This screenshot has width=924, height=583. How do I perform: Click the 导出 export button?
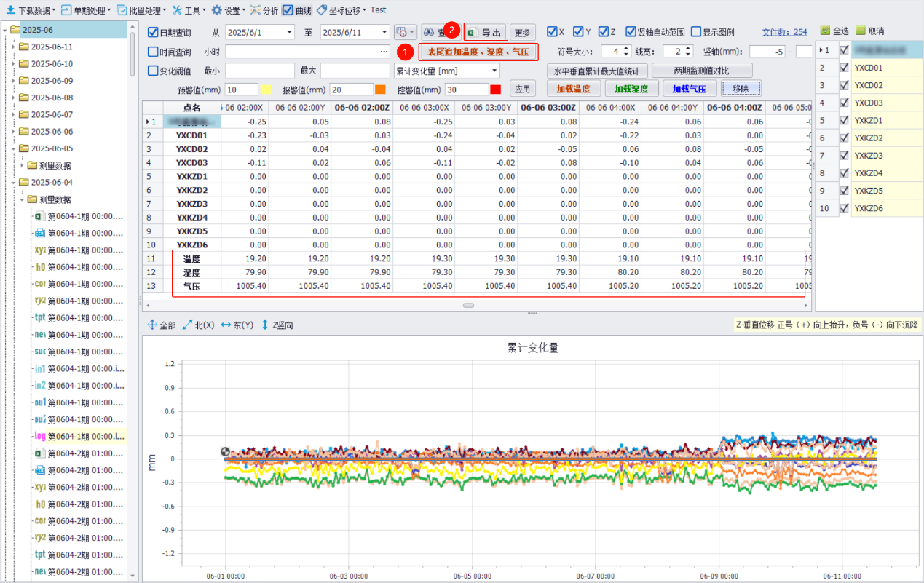[486, 33]
